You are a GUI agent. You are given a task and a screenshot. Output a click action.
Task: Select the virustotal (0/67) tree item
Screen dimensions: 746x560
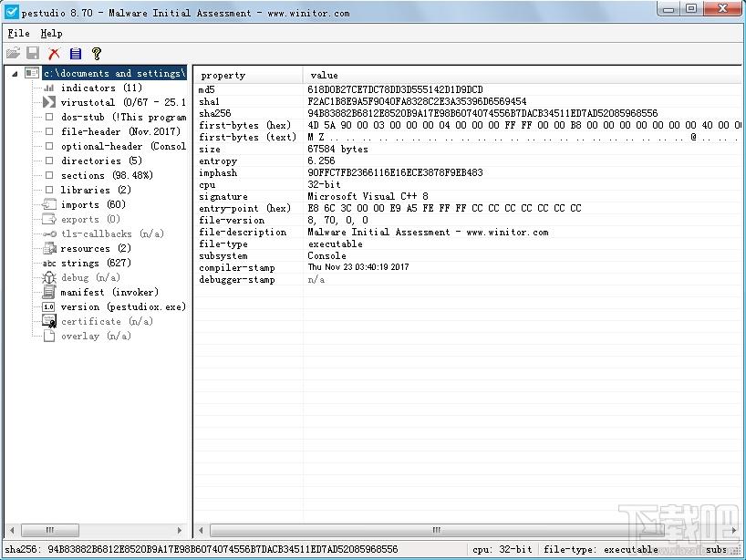pyautogui.click(x=123, y=102)
